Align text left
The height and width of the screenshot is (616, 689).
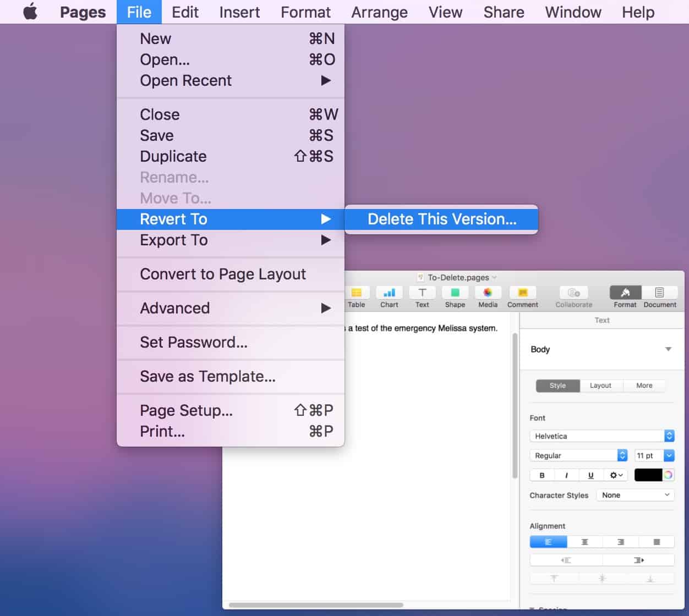548,542
